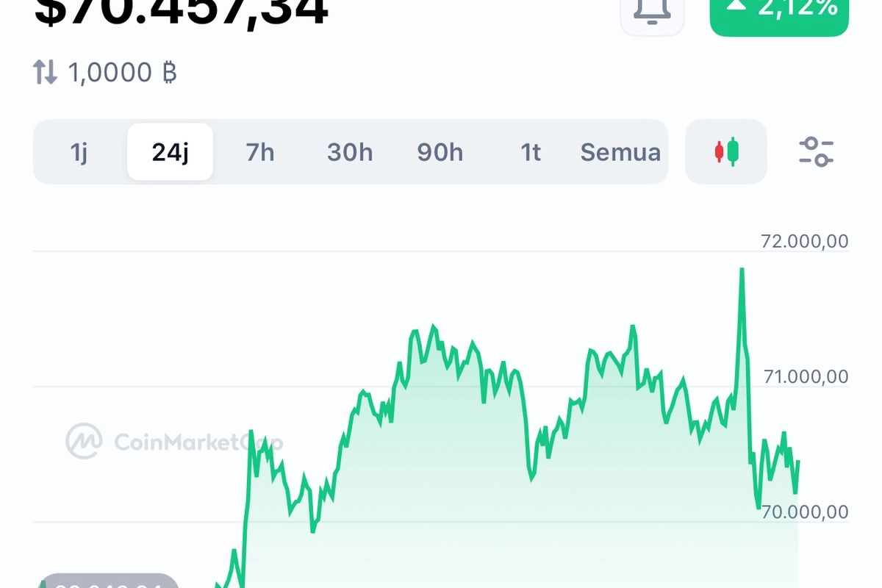
Task: Toggle the currency conversion direction
Action: point(46,71)
